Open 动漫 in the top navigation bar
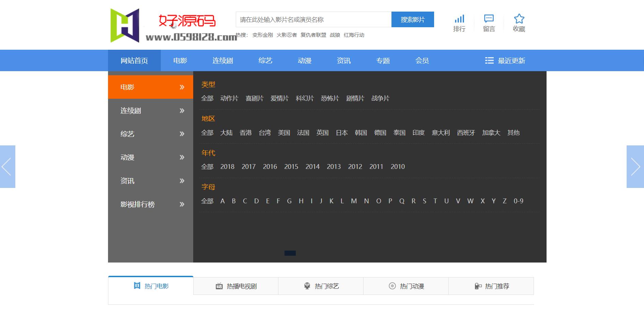The width and height of the screenshot is (644, 317). pyautogui.click(x=305, y=61)
